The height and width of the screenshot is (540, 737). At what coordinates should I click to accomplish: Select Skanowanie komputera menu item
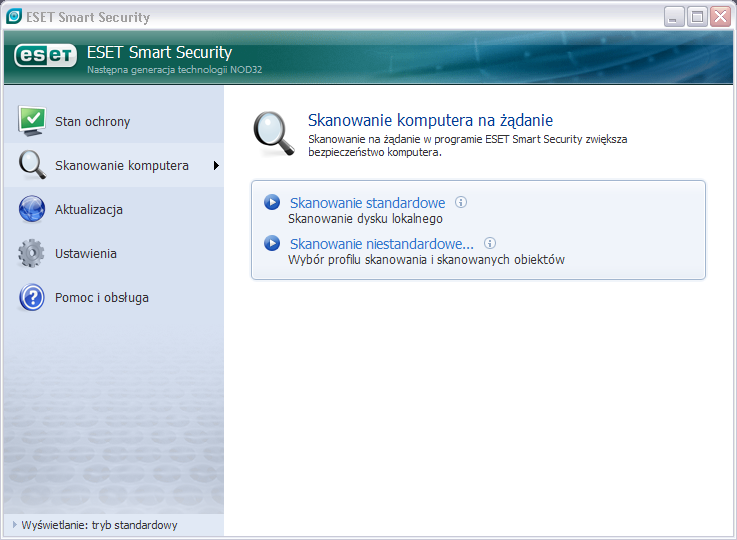pos(114,165)
